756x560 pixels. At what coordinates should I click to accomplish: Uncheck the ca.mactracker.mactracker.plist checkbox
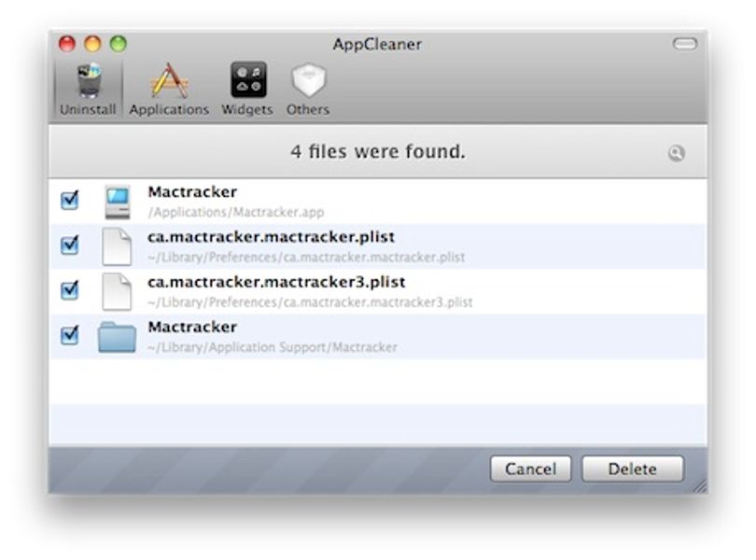tap(69, 245)
